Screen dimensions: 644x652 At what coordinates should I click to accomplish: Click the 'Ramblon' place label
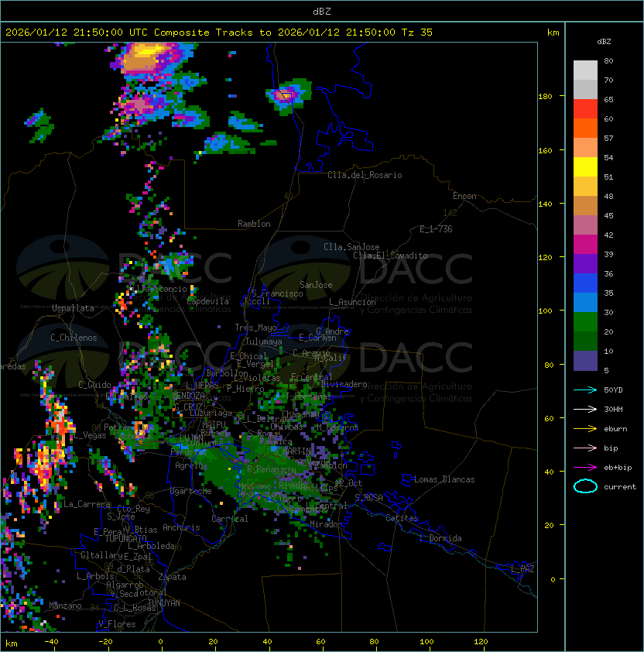[x=254, y=224]
